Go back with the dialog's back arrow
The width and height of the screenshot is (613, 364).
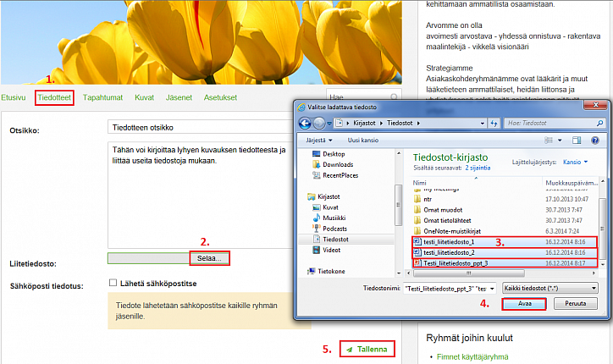(x=305, y=123)
